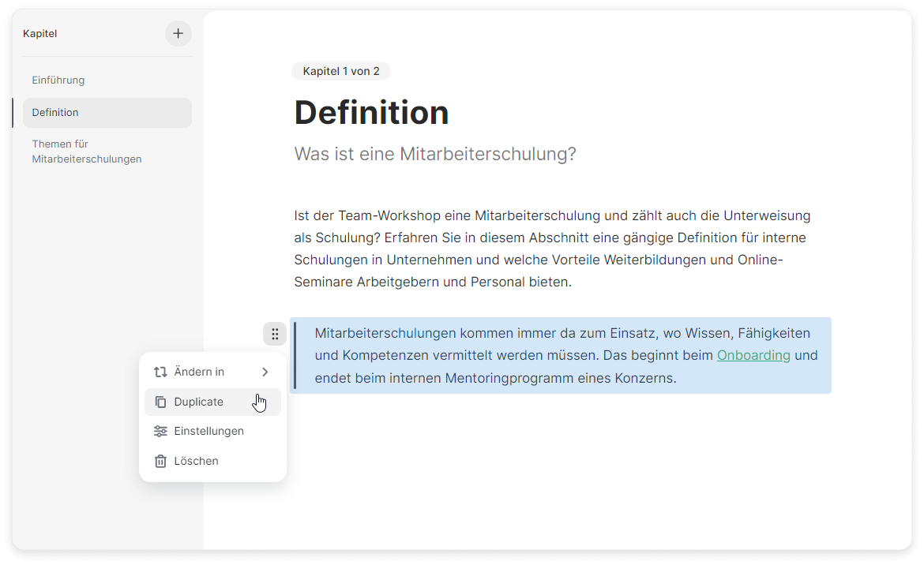Image resolution: width=924 pixels, height=565 pixels.
Task: Expand the Ändern in submenu chevron
Action: 265,372
